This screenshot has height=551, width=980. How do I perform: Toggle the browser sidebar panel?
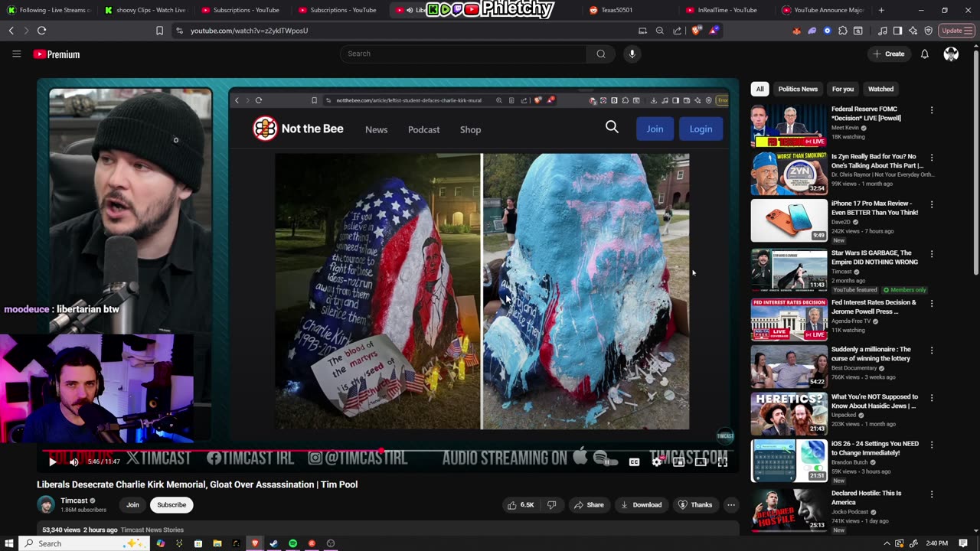(x=897, y=31)
